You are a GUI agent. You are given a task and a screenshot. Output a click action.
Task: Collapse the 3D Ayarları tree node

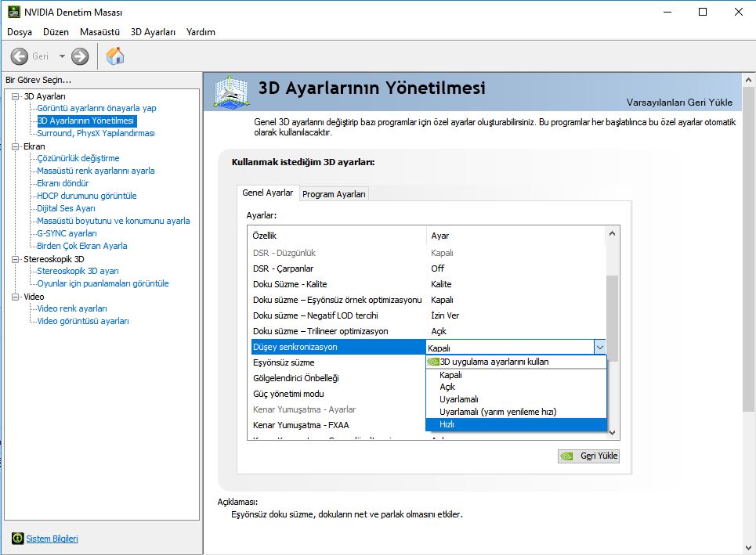(16, 96)
